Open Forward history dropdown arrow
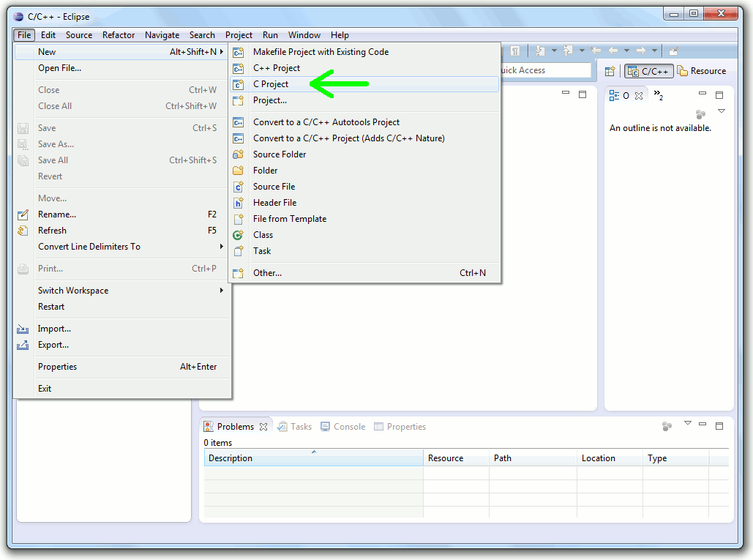This screenshot has width=753, height=560. [654, 51]
